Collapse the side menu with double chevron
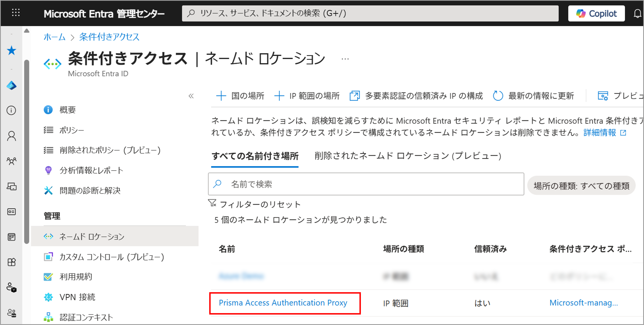The image size is (644, 325). [191, 96]
